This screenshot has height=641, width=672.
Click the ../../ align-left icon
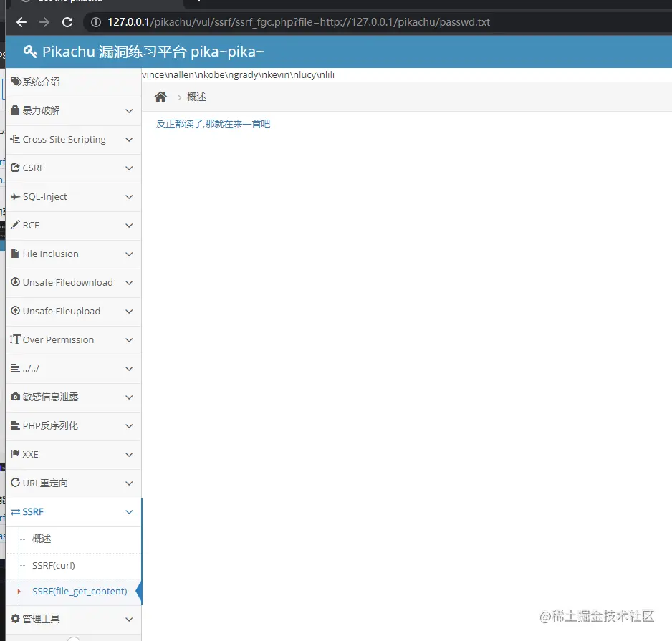tap(15, 368)
